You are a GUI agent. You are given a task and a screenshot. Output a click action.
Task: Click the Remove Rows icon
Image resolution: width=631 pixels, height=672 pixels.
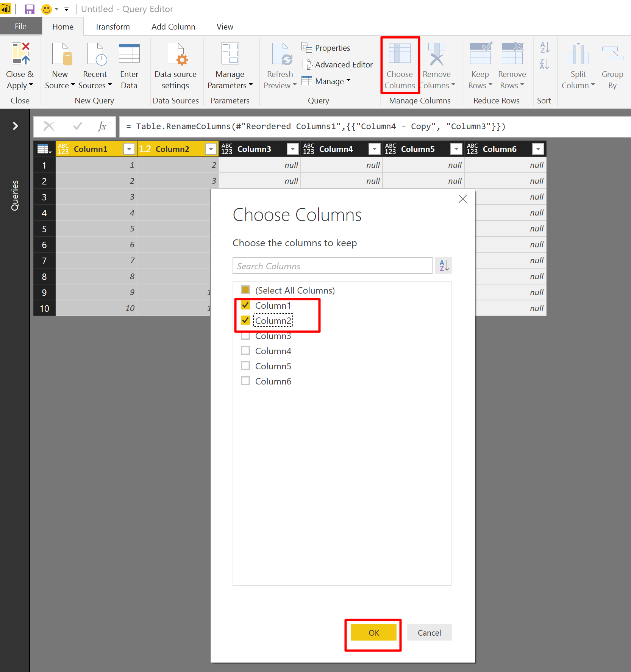pos(512,53)
